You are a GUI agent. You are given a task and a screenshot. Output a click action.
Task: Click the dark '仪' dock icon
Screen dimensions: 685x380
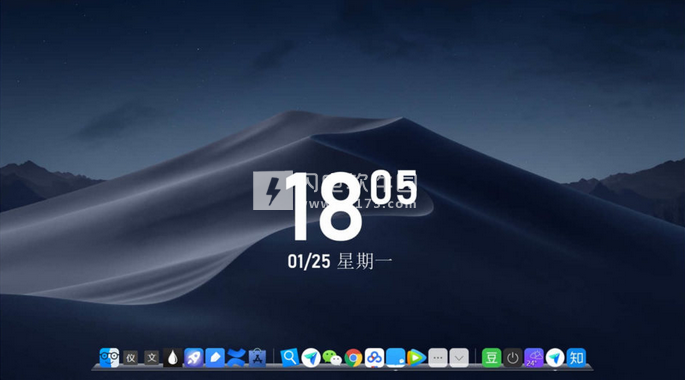(x=131, y=358)
